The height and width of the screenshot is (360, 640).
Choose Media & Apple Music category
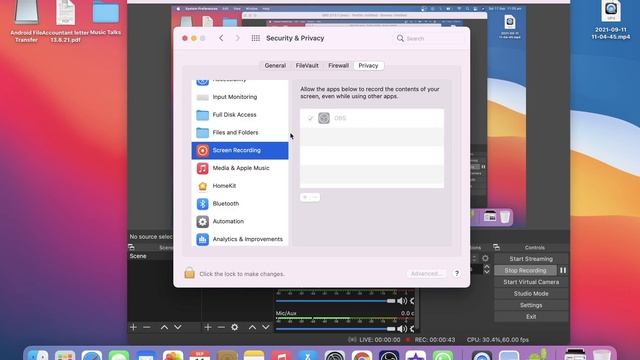tap(240, 168)
